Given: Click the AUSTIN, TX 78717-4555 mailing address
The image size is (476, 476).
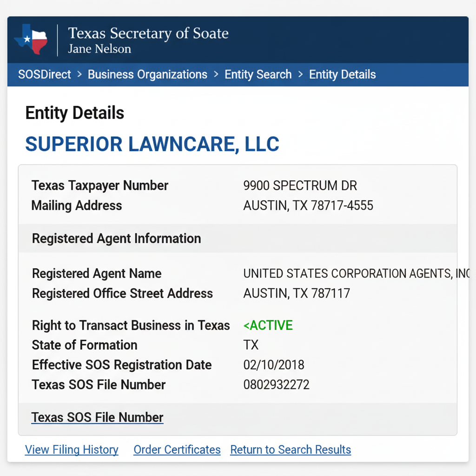Looking at the screenshot, I should [308, 205].
